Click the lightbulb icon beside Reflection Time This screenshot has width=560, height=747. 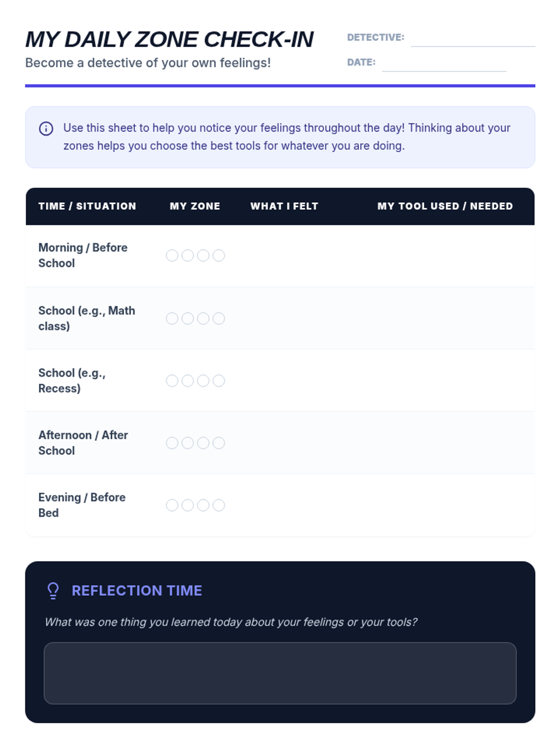click(53, 591)
